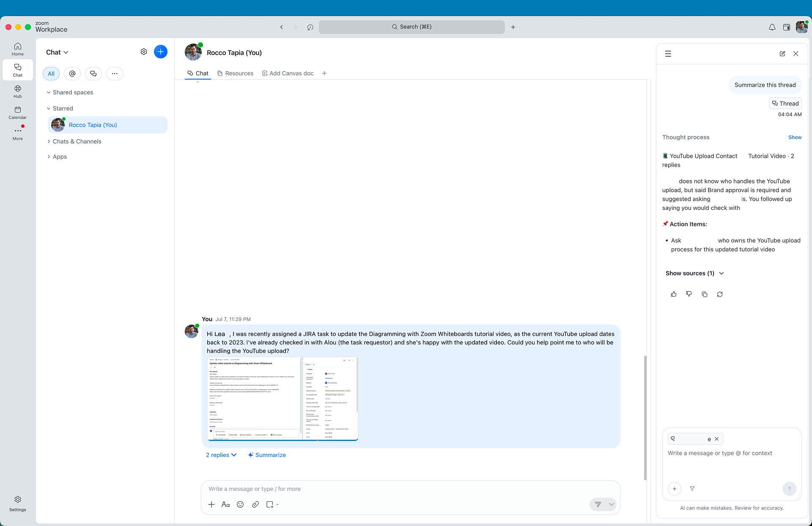The image size is (812, 526).
Task: Click the blue new chat plus button
Action: (161, 52)
